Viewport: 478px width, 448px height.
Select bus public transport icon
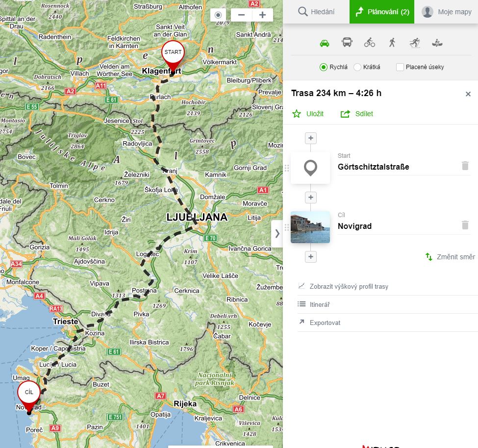347,43
